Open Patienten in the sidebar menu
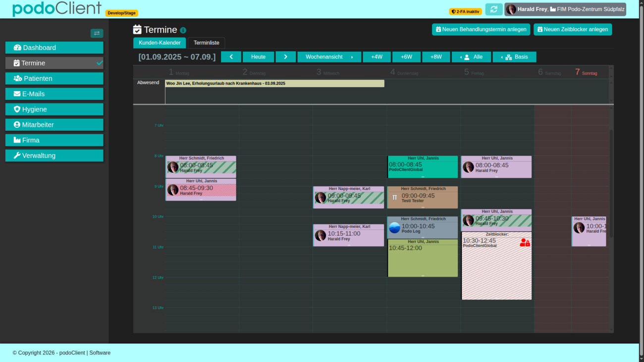644x362 pixels. click(54, 78)
